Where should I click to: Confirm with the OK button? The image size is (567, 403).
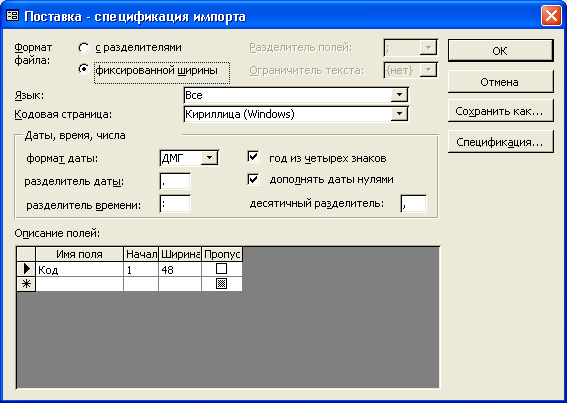tap(500, 51)
